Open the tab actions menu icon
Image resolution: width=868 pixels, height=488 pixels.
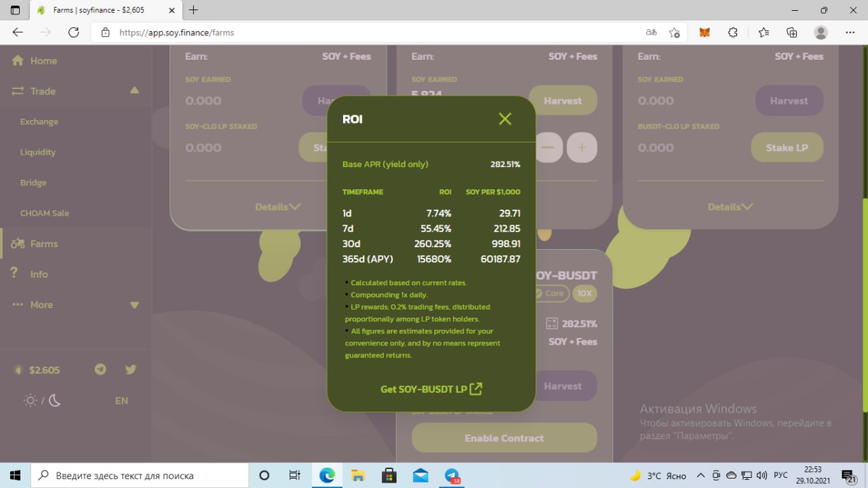coord(15,10)
